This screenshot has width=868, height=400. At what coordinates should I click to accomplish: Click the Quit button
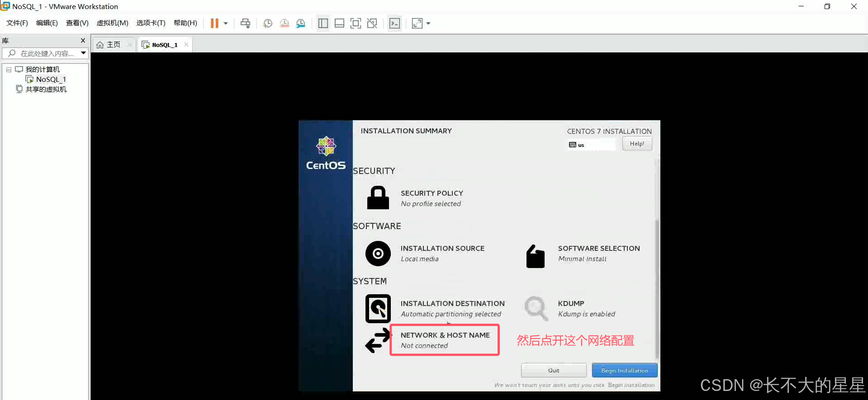coord(554,370)
